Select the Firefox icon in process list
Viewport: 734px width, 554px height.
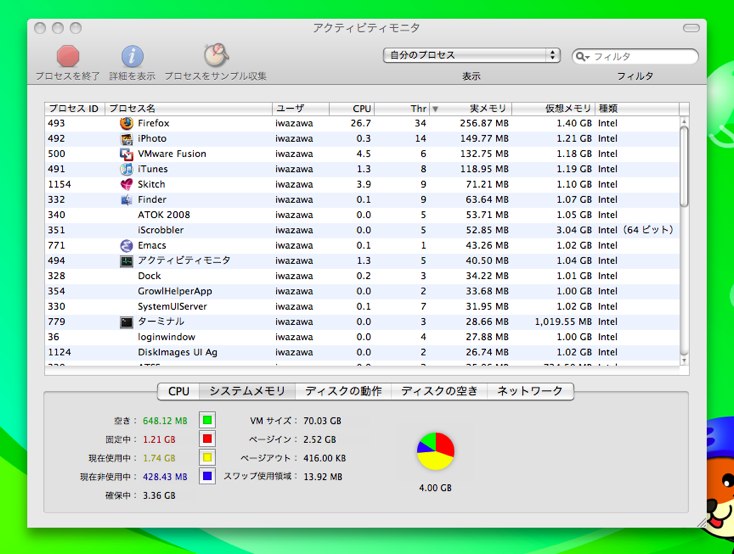126,123
